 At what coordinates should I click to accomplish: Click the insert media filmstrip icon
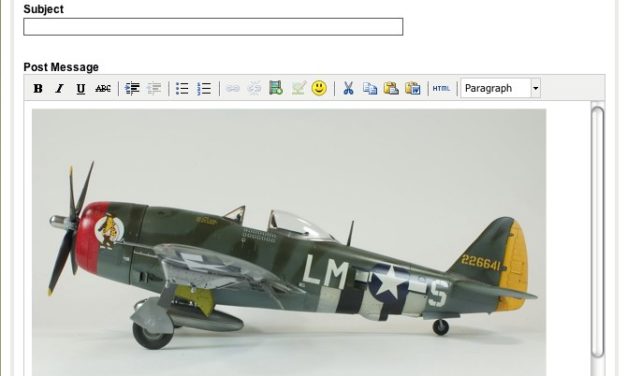point(276,88)
